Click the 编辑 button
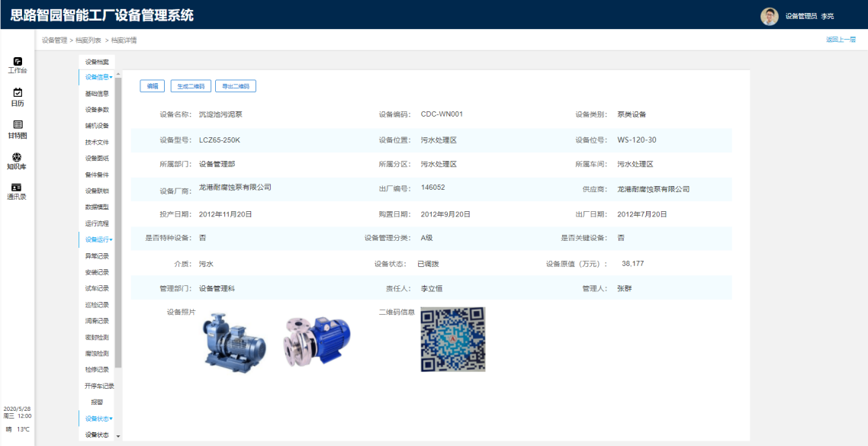 pos(153,86)
